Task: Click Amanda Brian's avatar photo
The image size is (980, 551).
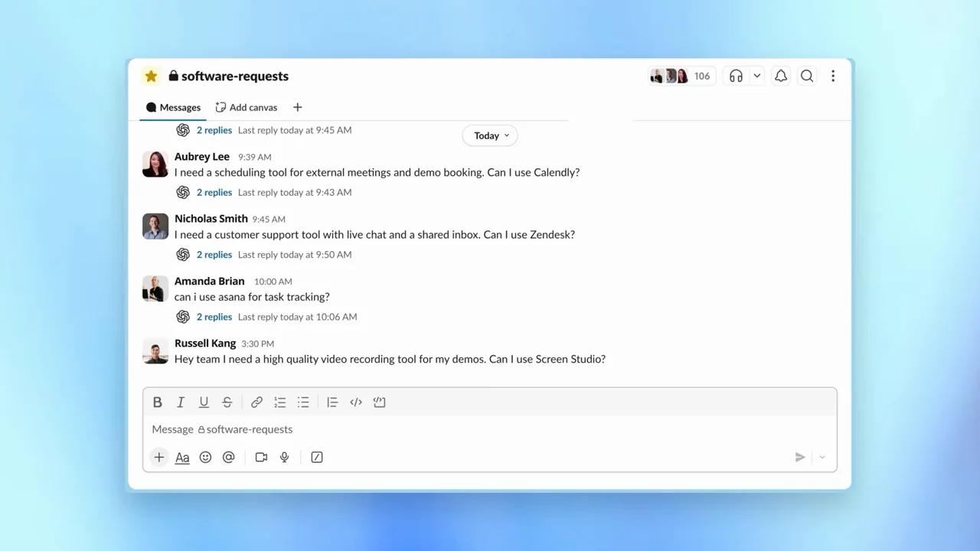Action: pyautogui.click(x=155, y=289)
